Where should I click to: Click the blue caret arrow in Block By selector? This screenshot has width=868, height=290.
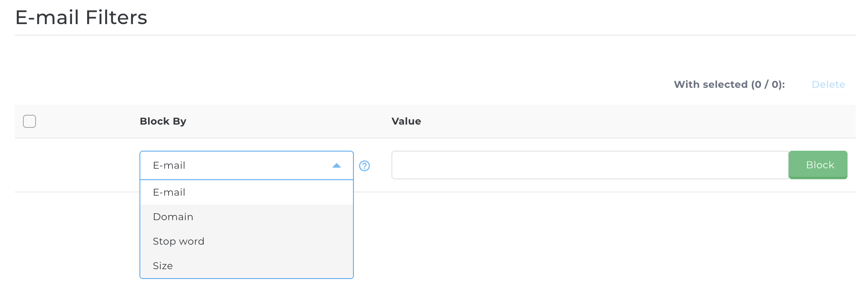(x=337, y=165)
